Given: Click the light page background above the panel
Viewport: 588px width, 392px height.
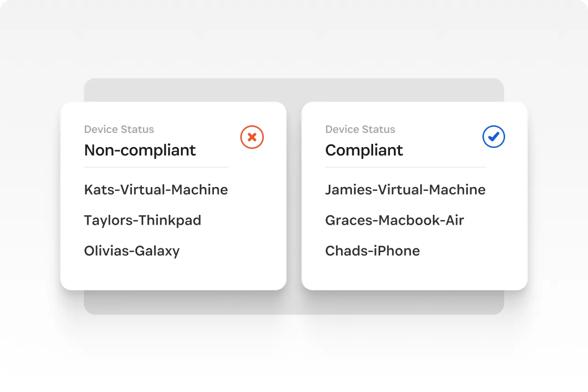Looking at the screenshot, I should (294, 38).
